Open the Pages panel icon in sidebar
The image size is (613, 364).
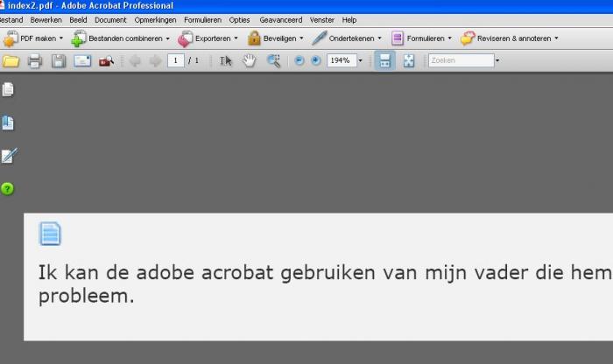[x=8, y=89]
